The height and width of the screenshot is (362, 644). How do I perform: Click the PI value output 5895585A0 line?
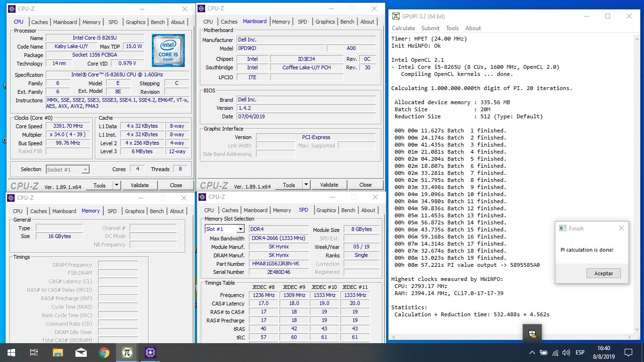point(467,265)
